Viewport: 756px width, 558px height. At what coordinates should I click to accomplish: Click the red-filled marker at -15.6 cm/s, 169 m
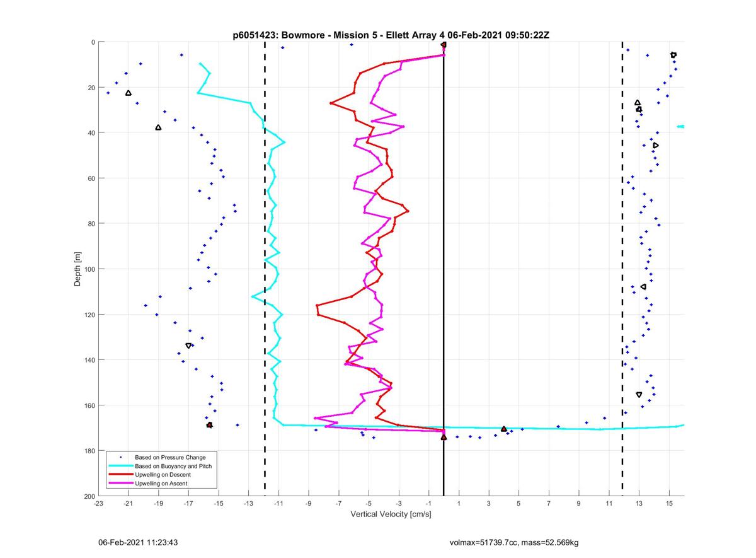pos(209,425)
